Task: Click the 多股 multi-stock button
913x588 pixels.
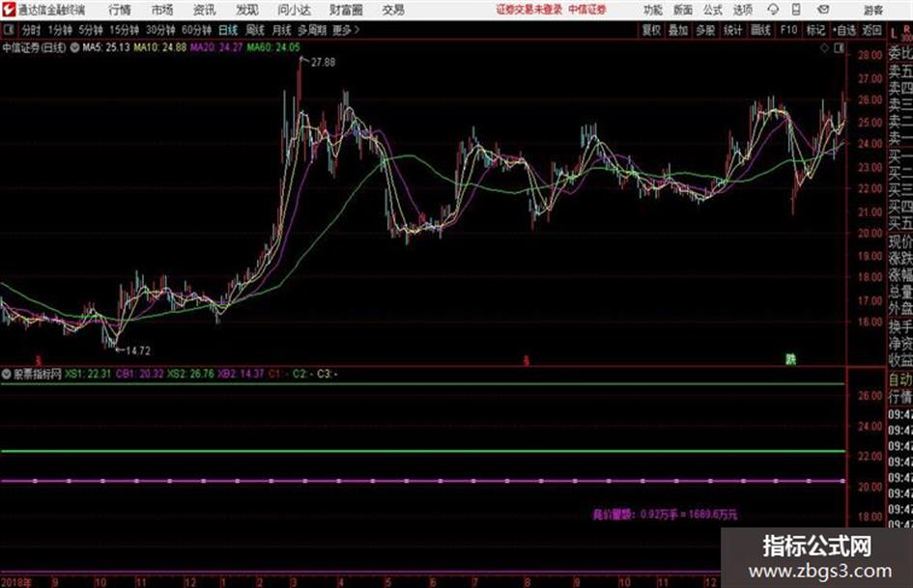Action: tap(705, 30)
